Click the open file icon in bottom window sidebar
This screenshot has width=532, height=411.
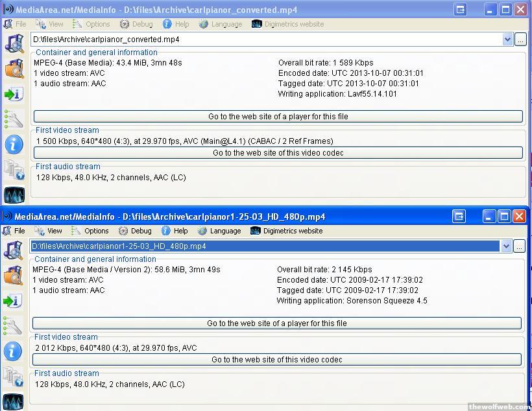coord(14,250)
